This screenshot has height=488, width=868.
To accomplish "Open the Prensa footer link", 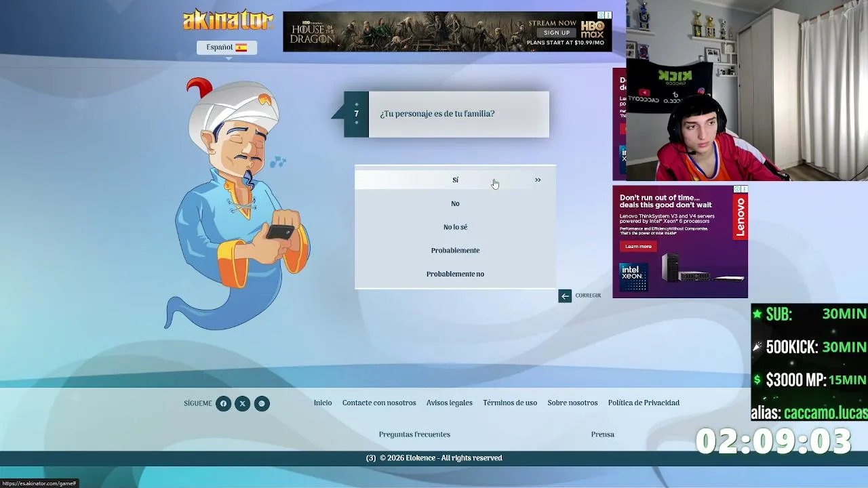I will coord(602,434).
